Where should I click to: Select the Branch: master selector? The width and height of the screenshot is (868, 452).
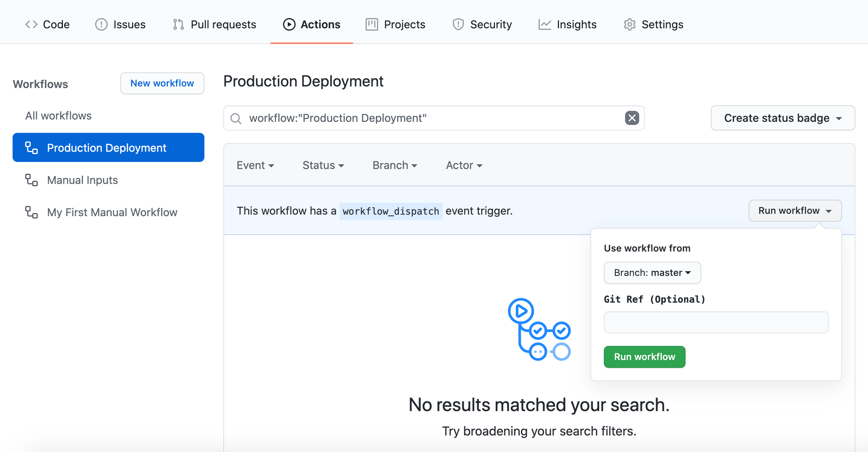[652, 273]
